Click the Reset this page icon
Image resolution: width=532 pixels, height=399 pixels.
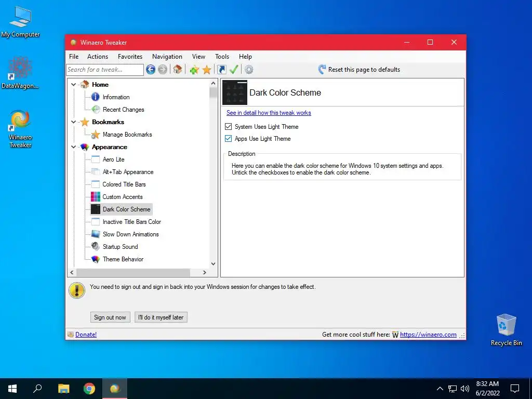(322, 70)
